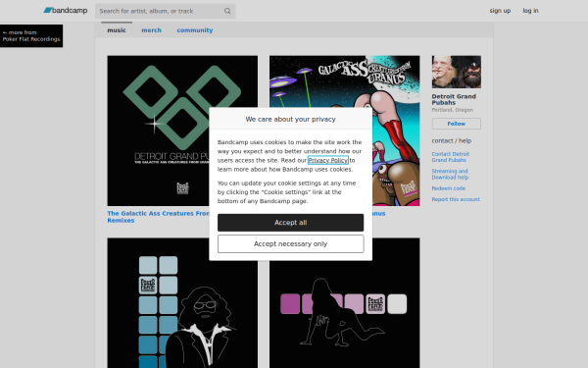Click the Bandcamp logo
Screen dimensions: 588x368
point(66,11)
